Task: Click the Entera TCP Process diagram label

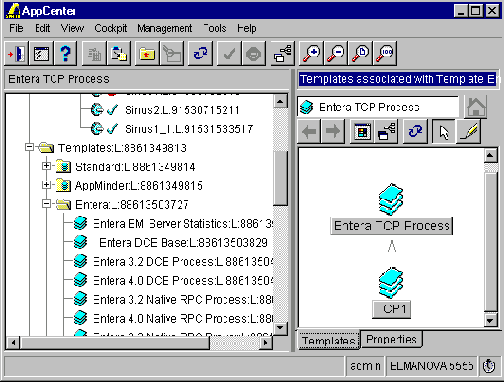Action: coord(392,226)
